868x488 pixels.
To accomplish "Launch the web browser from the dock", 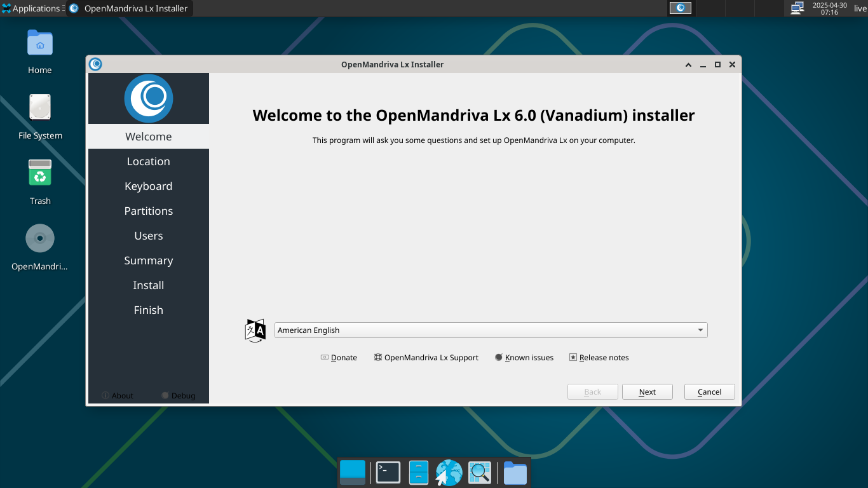I will pyautogui.click(x=449, y=473).
